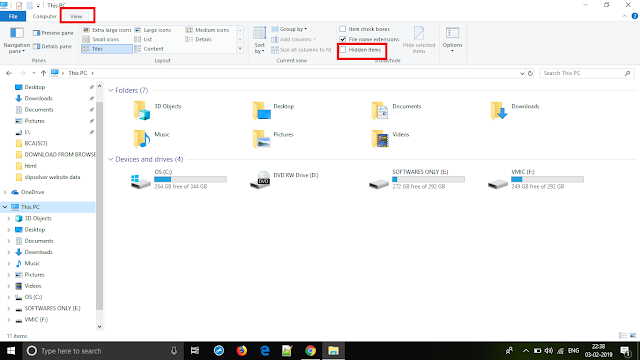Select the OS (C:) drive tile
Image resolution: width=640 pixels, height=360 pixels.
pos(179,179)
